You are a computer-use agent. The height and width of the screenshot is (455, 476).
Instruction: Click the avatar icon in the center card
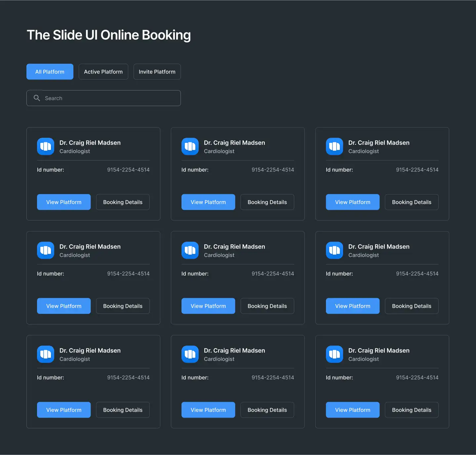[x=190, y=250]
